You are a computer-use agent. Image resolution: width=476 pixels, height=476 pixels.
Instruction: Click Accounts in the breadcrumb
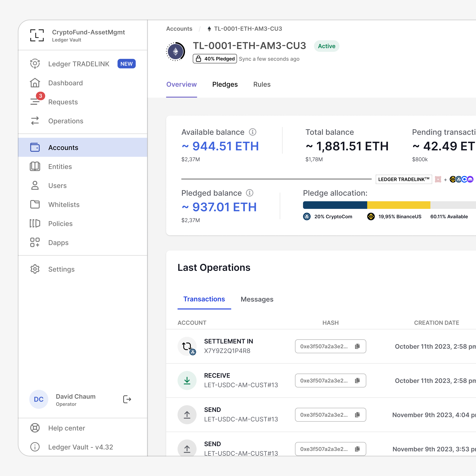click(179, 29)
